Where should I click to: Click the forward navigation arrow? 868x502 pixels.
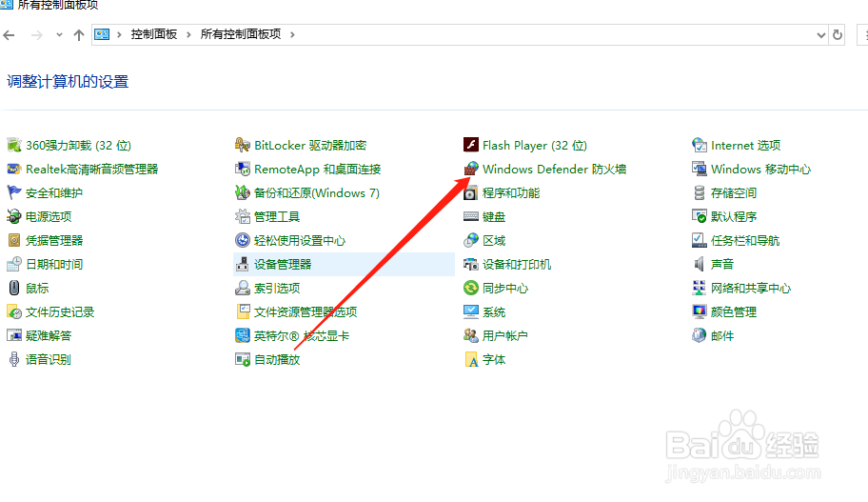click(x=36, y=35)
